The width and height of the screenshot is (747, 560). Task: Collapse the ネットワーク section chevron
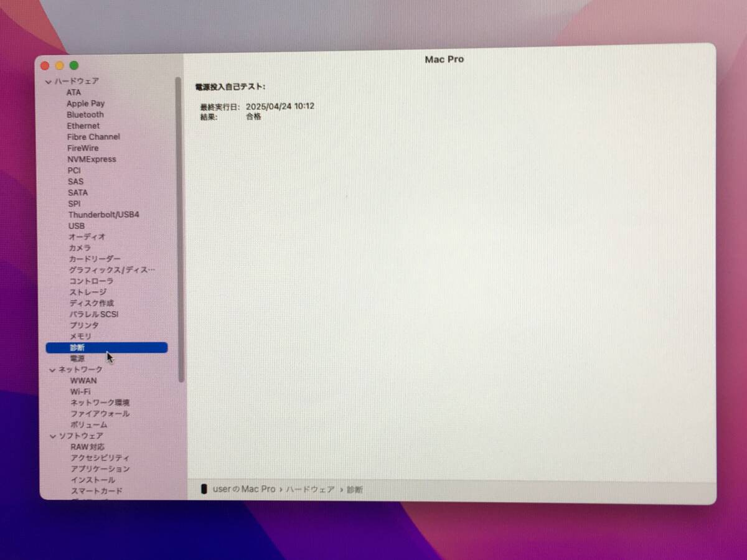click(52, 370)
